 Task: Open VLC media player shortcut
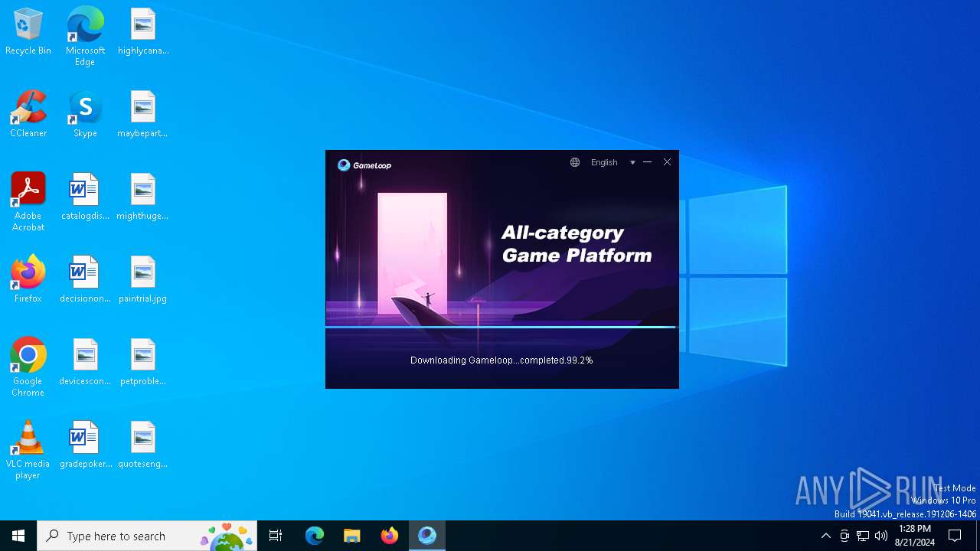[28, 450]
